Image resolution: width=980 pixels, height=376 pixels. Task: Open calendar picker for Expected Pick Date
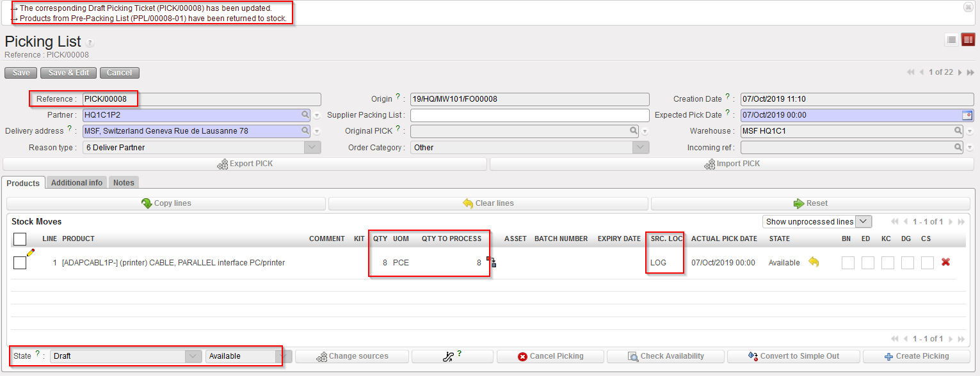(x=967, y=115)
